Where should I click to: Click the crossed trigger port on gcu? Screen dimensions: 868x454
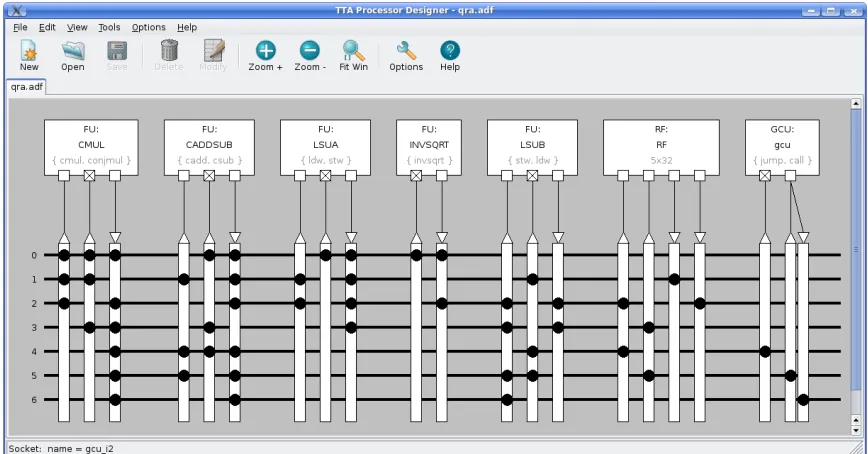pyautogui.click(x=765, y=176)
